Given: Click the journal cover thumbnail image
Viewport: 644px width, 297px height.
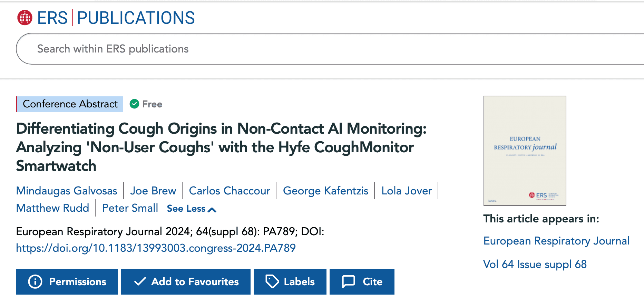Looking at the screenshot, I should 524,151.
